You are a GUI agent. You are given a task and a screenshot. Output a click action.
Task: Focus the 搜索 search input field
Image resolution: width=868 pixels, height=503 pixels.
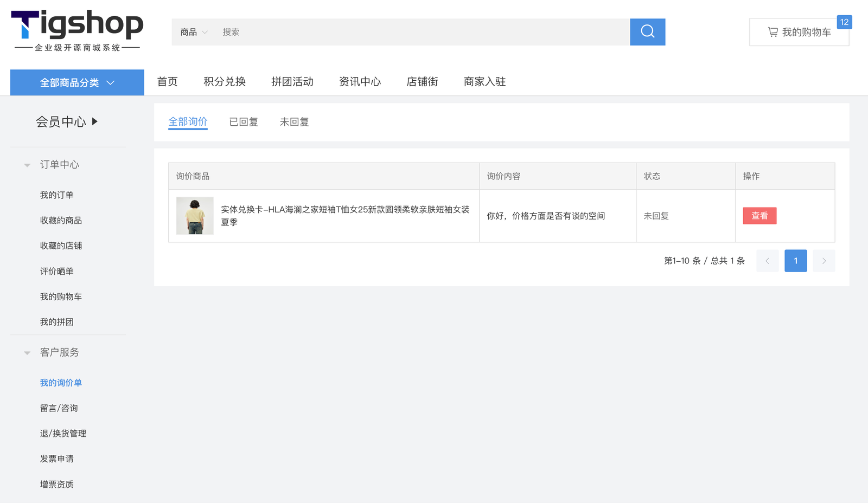[x=423, y=33]
